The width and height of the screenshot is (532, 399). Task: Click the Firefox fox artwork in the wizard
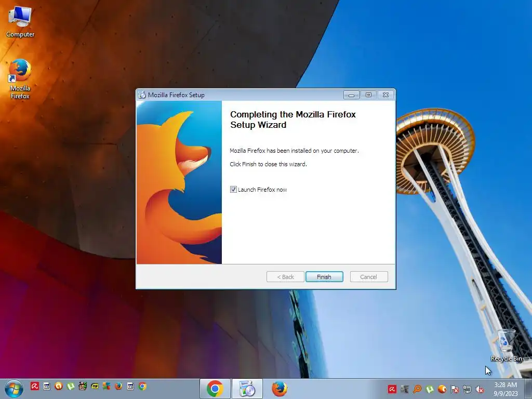click(179, 182)
